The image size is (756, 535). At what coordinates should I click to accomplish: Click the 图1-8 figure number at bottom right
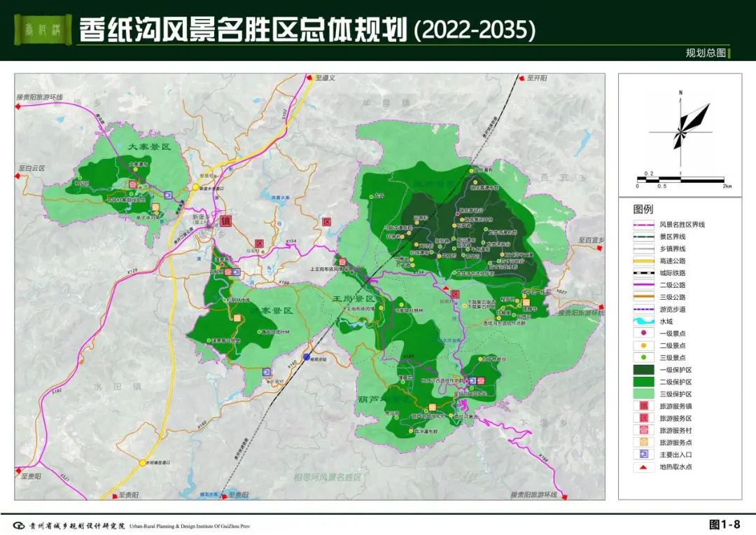[x=724, y=524]
